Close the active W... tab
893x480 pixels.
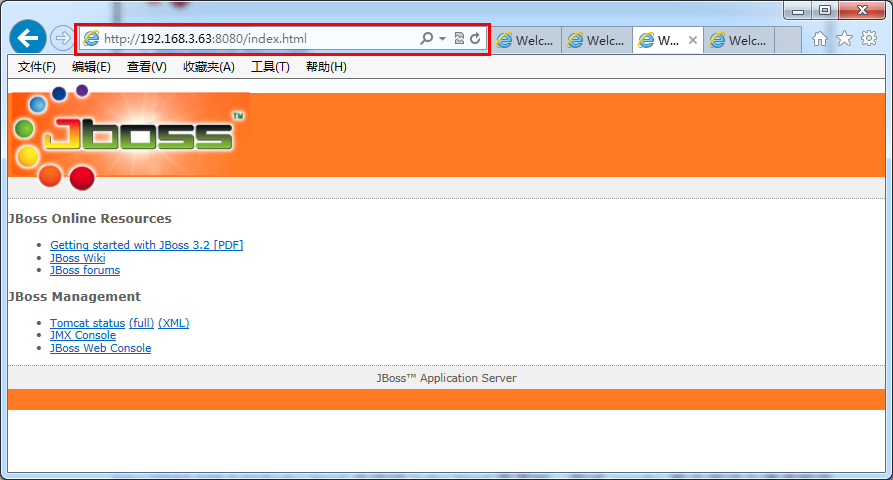693,40
